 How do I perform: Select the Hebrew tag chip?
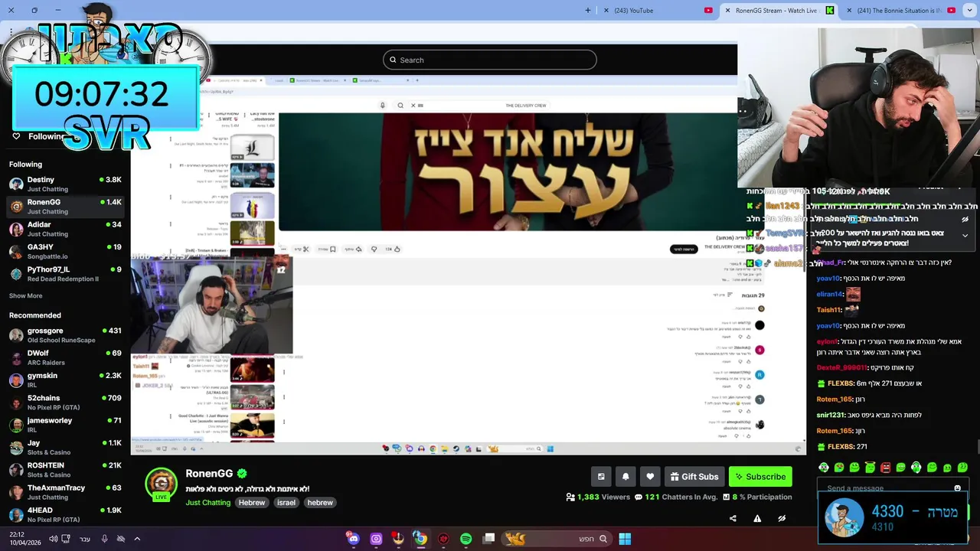[251, 503]
